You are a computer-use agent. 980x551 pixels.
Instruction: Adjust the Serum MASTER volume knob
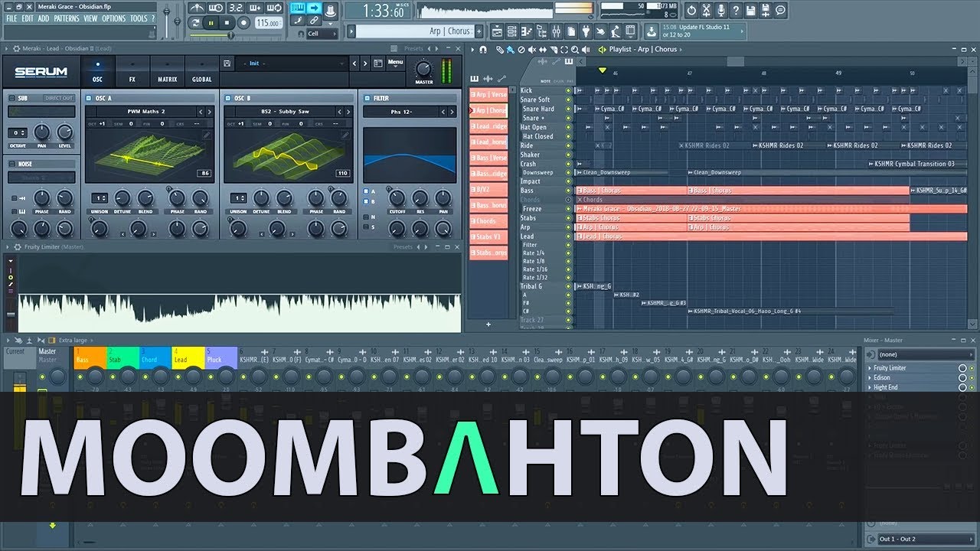tap(423, 67)
